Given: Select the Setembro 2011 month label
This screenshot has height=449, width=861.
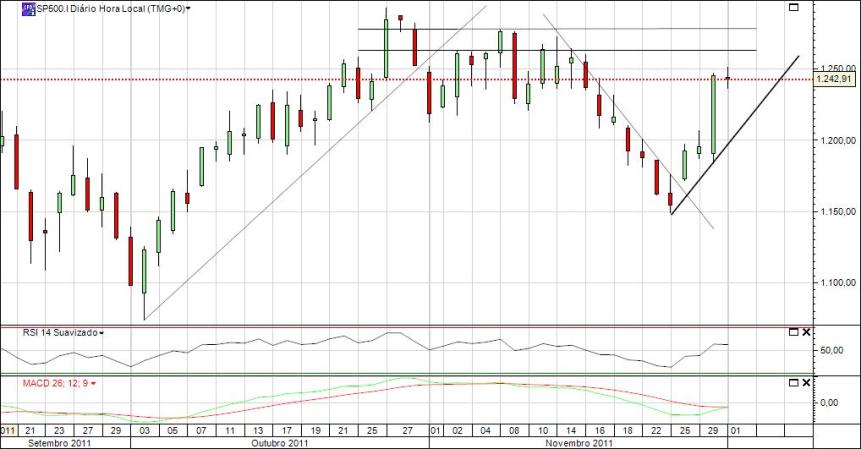Looking at the screenshot, I should tap(60, 443).
